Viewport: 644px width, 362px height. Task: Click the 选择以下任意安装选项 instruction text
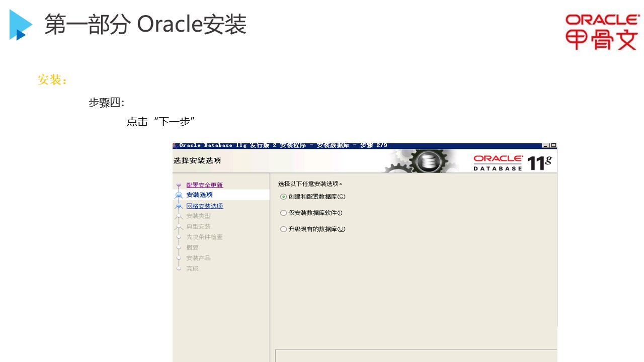coord(310,184)
